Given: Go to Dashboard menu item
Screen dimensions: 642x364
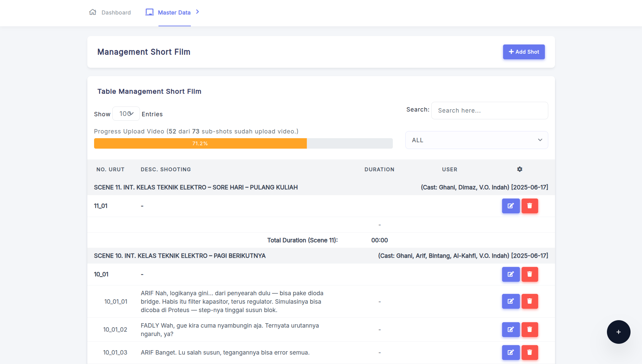Looking at the screenshot, I should click(x=116, y=12).
